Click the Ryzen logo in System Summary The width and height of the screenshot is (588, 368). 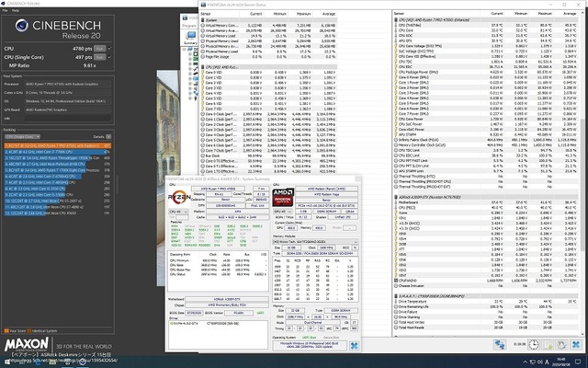[179, 197]
